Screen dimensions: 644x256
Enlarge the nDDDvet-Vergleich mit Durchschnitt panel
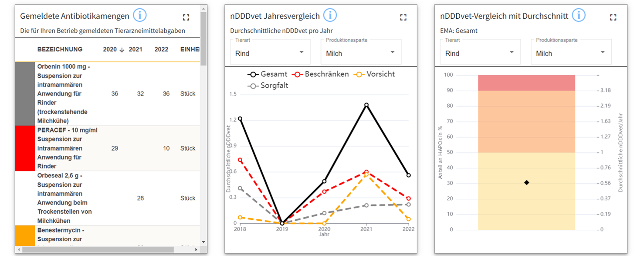[x=613, y=17]
